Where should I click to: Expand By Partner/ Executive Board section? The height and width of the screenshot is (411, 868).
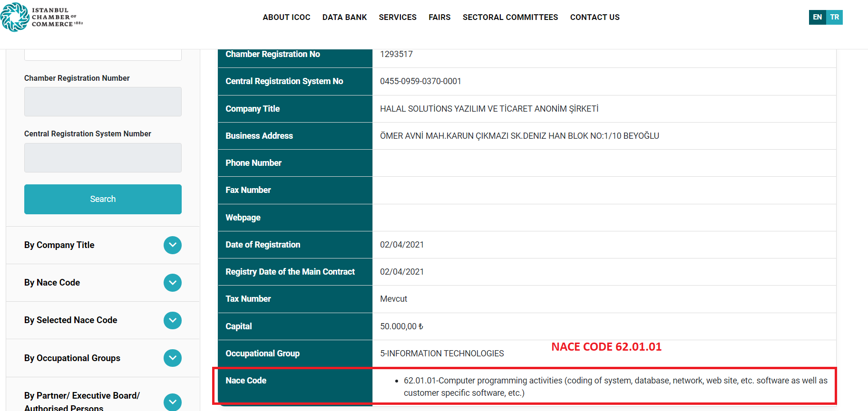coord(103,394)
